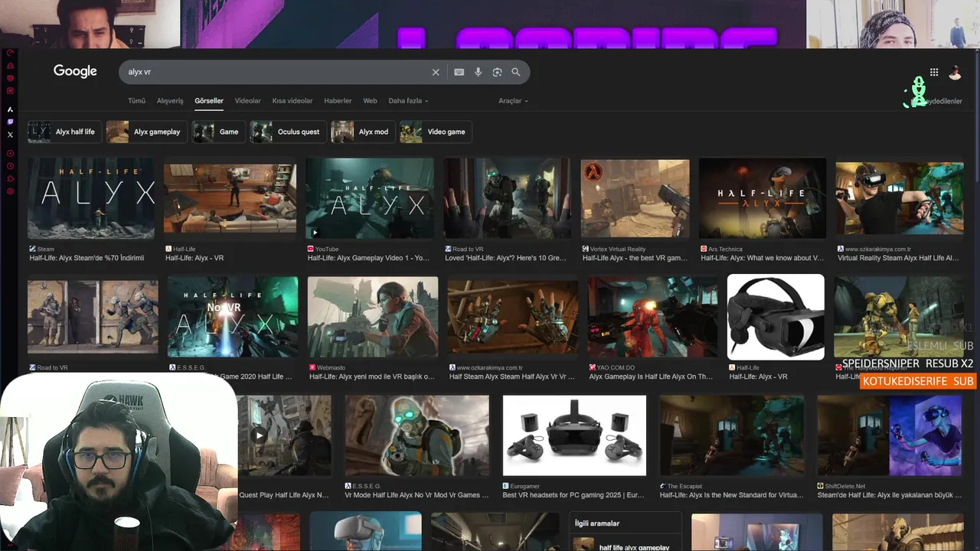Open 'Best VR headsets for PC gaming 2025' link
980x551 pixels.
(574, 495)
